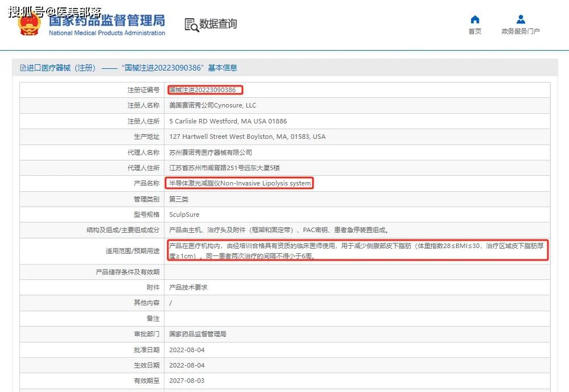The width and height of the screenshot is (569, 392).
Task: Click the 国家药品监督管理局 site title in header
Action: click(x=107, y=20)
